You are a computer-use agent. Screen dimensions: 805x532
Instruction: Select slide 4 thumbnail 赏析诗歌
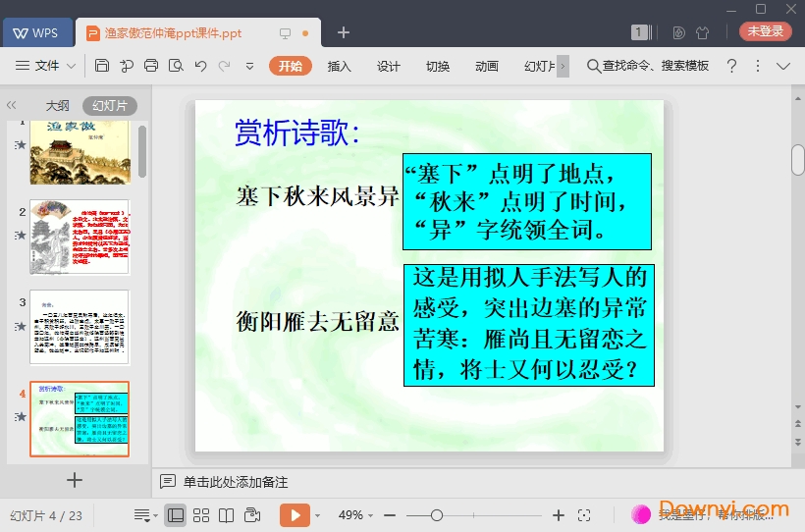80,418
